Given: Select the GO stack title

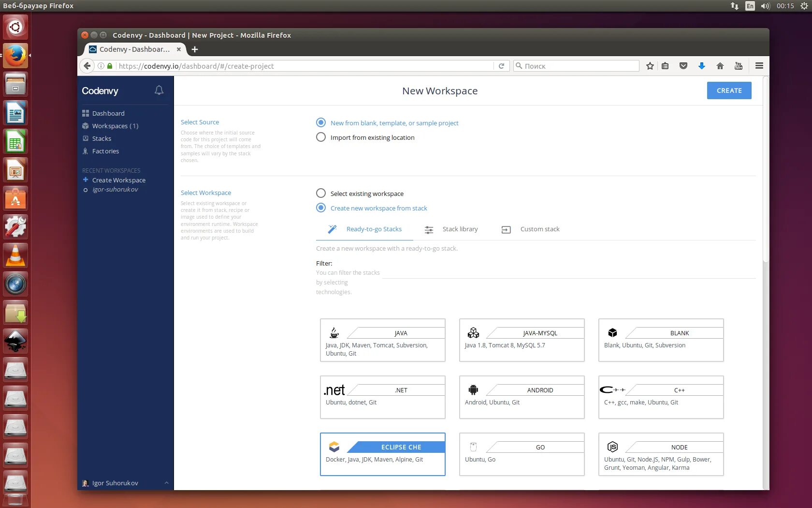Looking at the screenshot, I should (x=540, y=448).
